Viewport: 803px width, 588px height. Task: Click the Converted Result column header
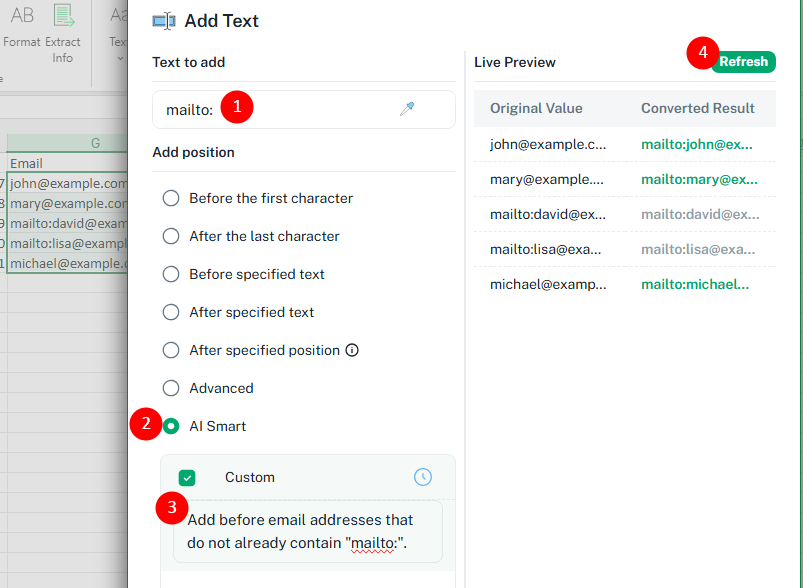coord(698,109)
